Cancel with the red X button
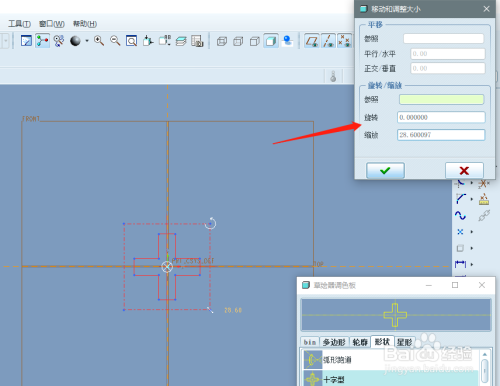Screen dimensions: 500x386 click(x=464, y=171)
